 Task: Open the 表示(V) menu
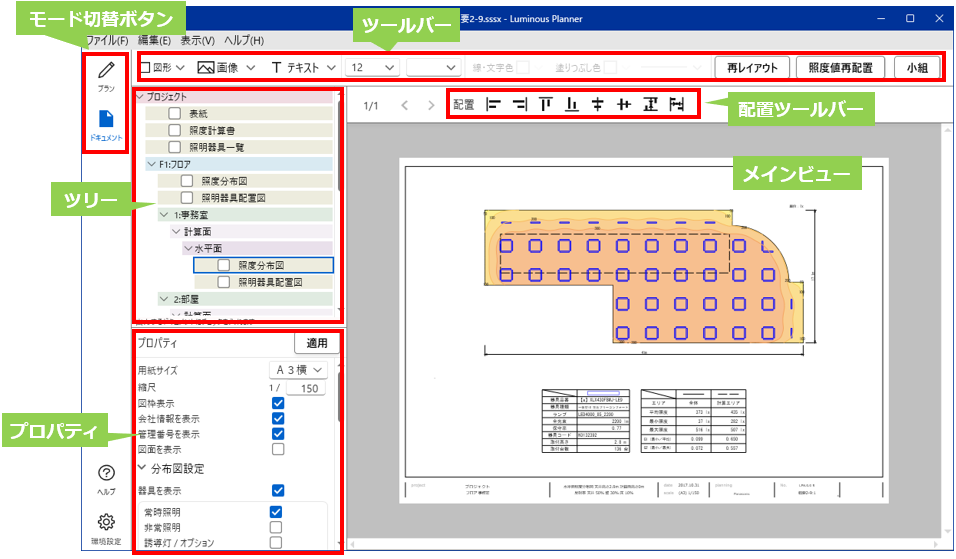(x=197, y=40)
